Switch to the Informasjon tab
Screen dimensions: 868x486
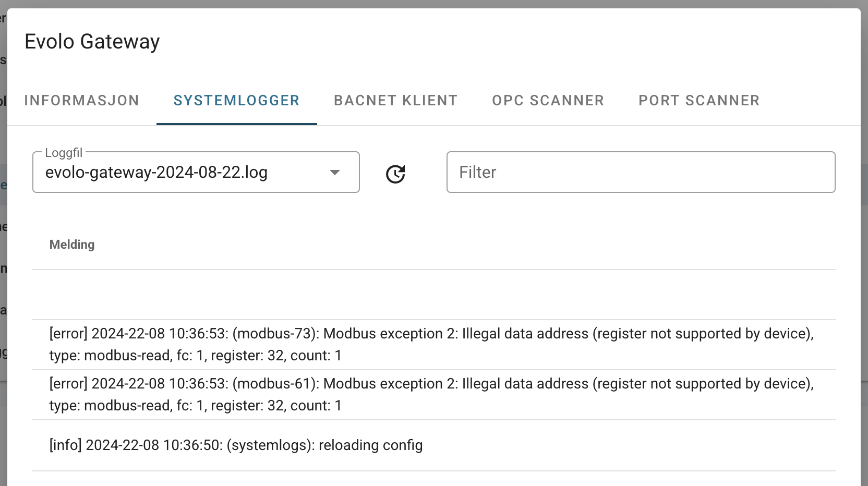82,101
